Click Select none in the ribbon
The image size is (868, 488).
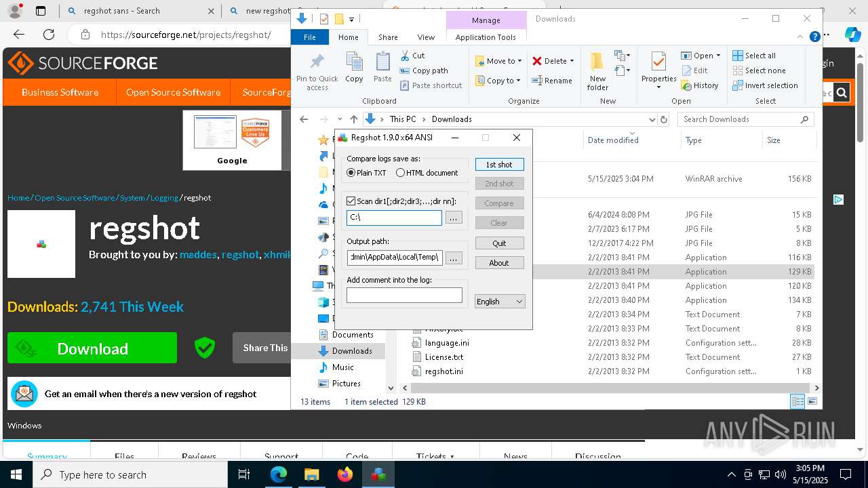[759, 70]
